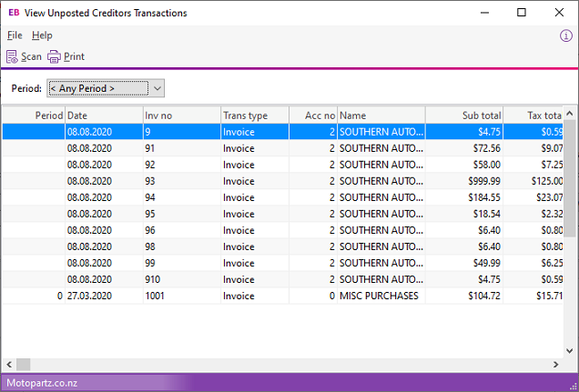
Task: Click the $15.71 tax total cell
Action: click(x=533, y=296)
